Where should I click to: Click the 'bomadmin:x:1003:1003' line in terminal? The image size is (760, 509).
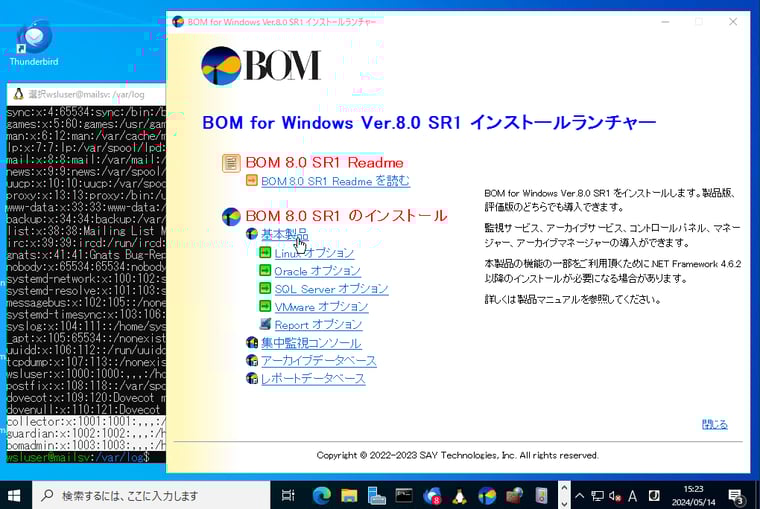pos(86,445)
